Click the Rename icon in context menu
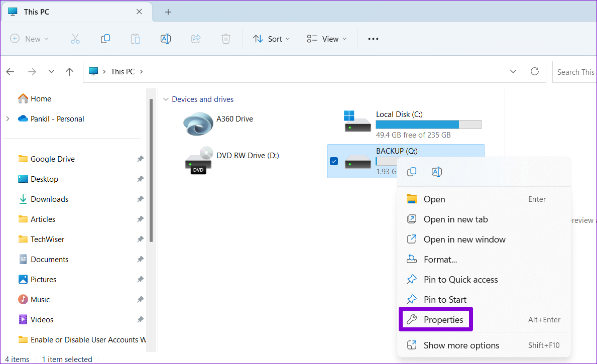Image resolution: width=597 pixels, height=364 pixels. point(437,172)
